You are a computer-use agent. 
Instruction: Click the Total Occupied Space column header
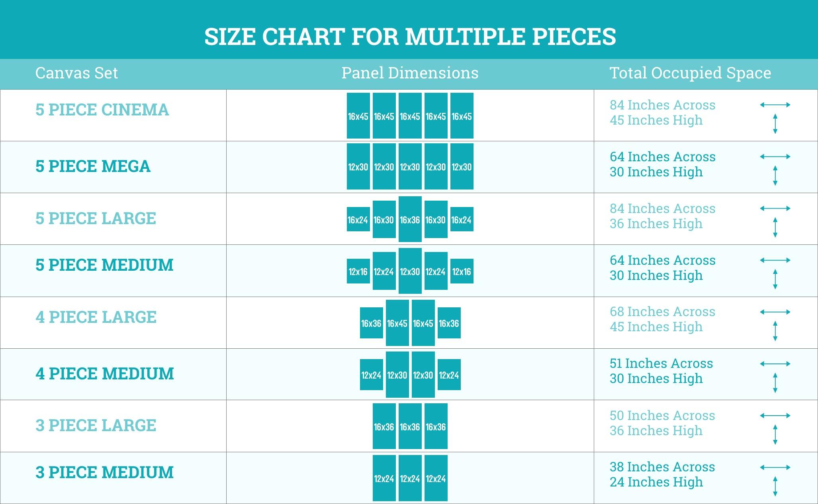point(690,73)
